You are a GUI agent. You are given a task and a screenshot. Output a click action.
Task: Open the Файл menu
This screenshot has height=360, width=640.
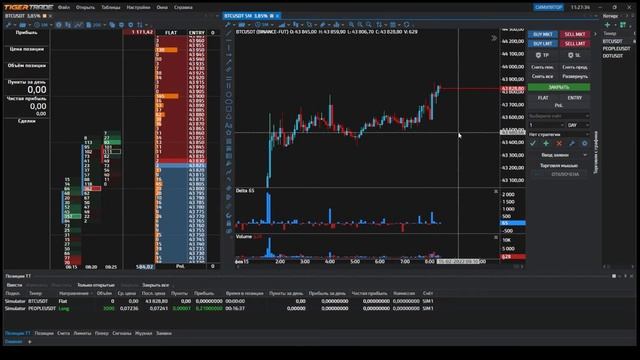64,7
